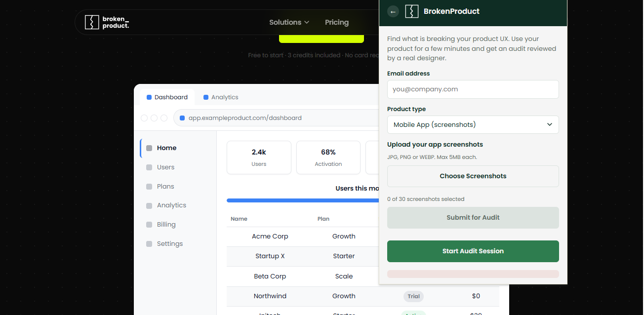The image size is (644, 315).
Task: Focus the Email address input field
Action: [473, 89]
